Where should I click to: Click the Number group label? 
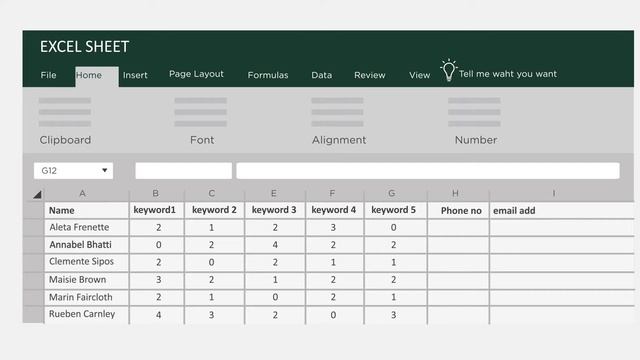click(476, 140)
